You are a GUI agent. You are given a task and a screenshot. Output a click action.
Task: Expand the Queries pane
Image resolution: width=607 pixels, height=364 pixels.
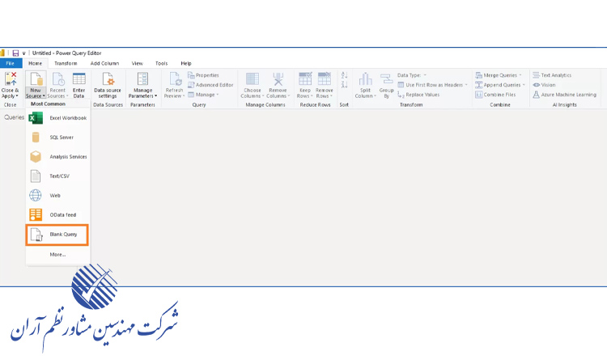pos(14,117)
